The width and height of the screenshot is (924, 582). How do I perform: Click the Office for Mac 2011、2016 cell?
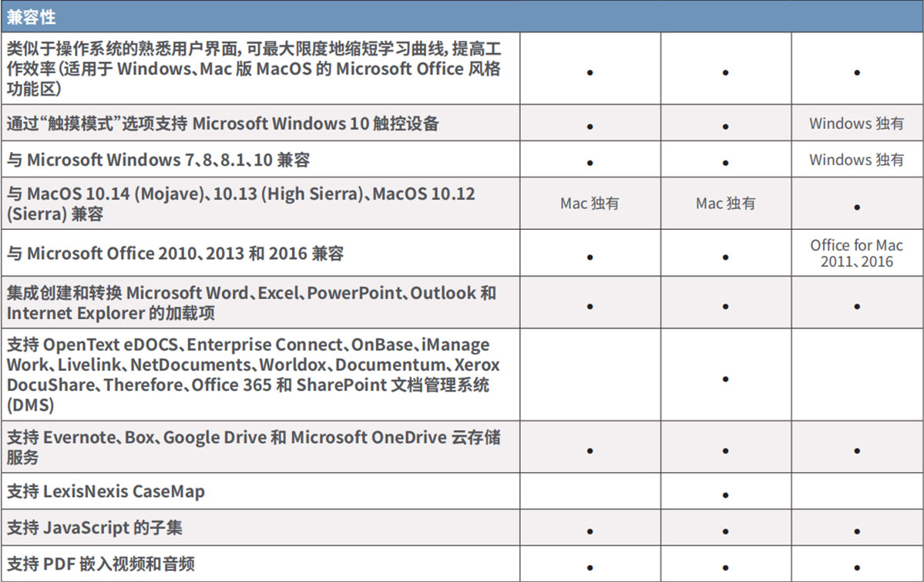pyautogui.click(x=856, y=253)
